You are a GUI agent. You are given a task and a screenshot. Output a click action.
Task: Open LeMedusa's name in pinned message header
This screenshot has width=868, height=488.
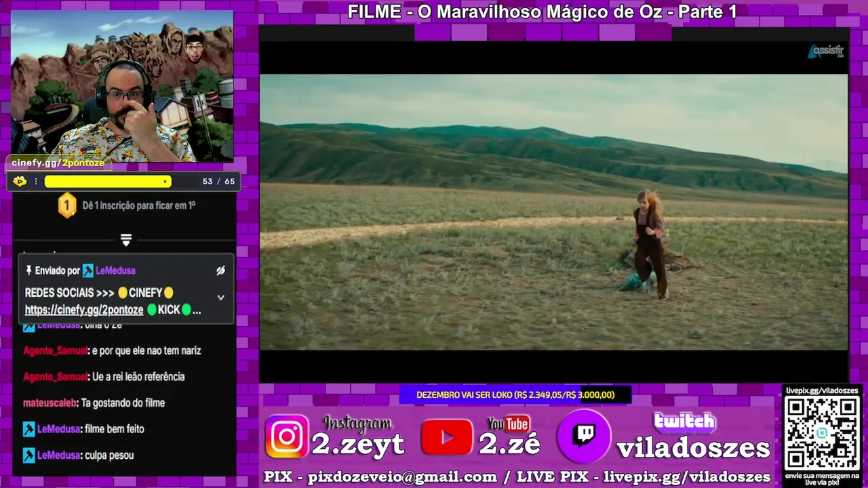click(115, 270)
